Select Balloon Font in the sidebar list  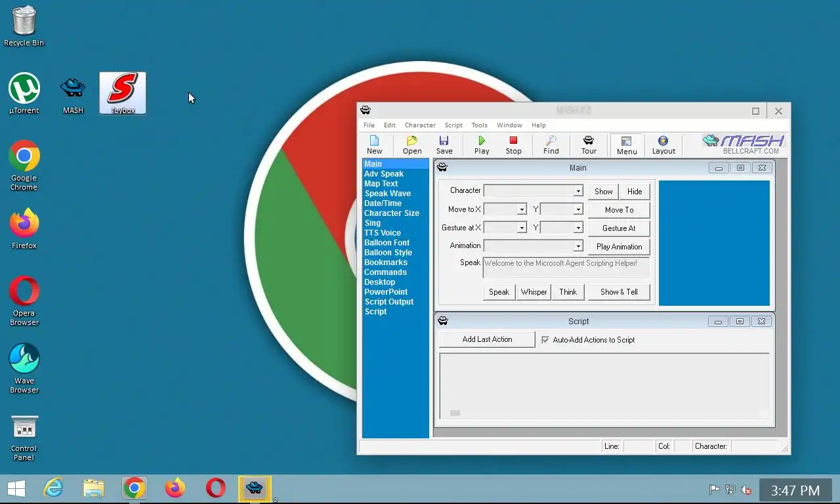(x=387, y=243)
